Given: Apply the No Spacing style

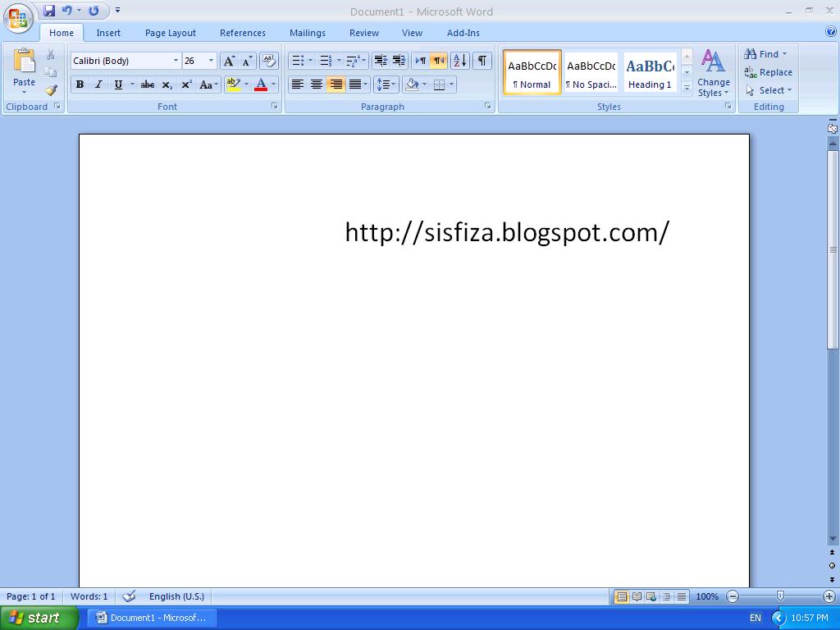Looking at the screenshot, I should point(591,72).
